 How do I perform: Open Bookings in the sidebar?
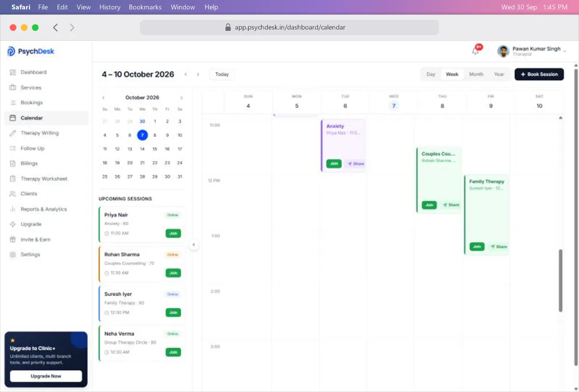(26, 103)
